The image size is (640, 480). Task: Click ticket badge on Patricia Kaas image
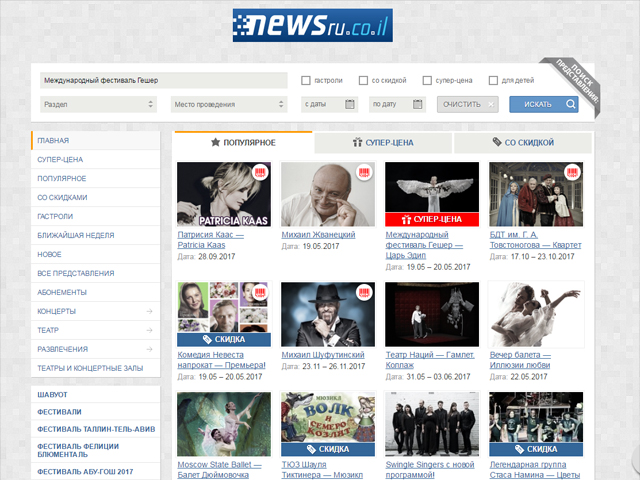coord(260,172)
